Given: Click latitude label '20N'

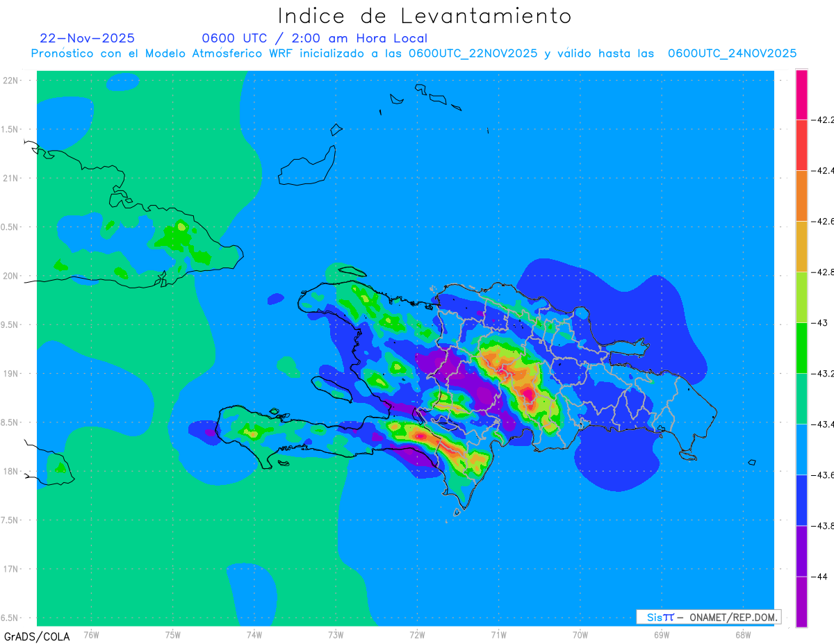Looking at the screenshot, I should pyautogui.click(x=10, y=276).
